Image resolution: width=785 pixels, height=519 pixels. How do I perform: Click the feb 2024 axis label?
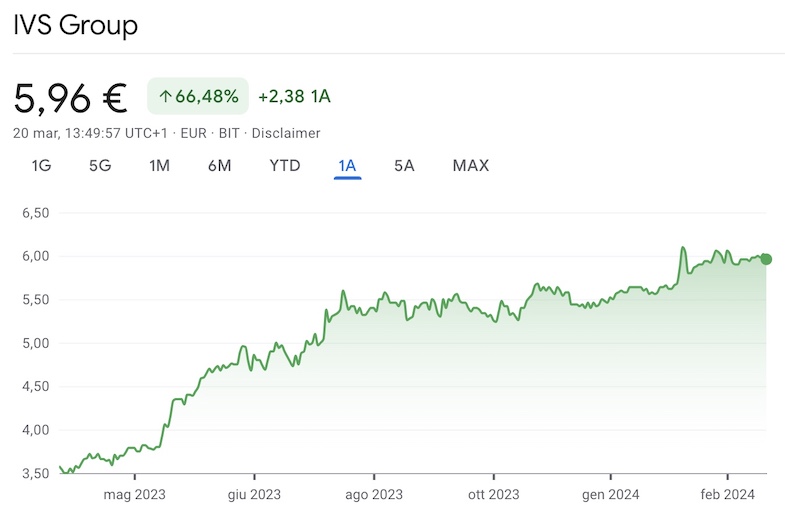[727, 494]
